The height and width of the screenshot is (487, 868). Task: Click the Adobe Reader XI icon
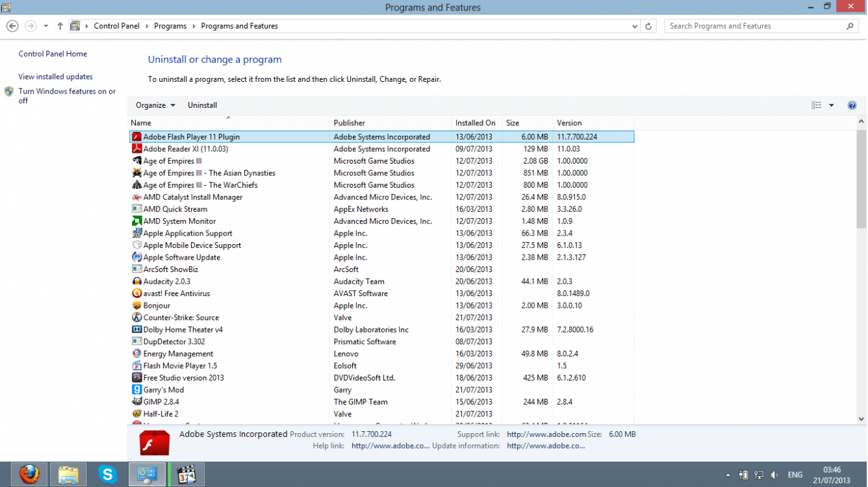pos(136,149)
